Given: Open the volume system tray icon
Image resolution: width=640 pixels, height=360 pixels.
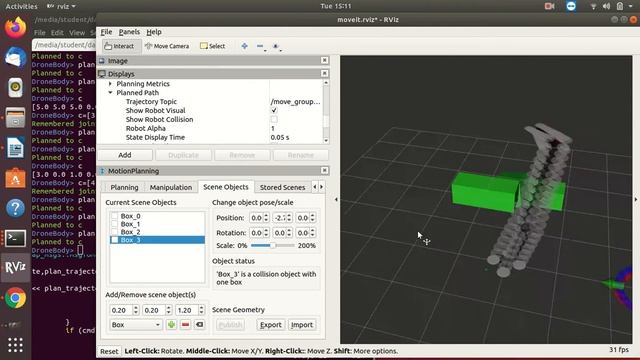Looking at the screenshot, I should (x=607, y=6).
